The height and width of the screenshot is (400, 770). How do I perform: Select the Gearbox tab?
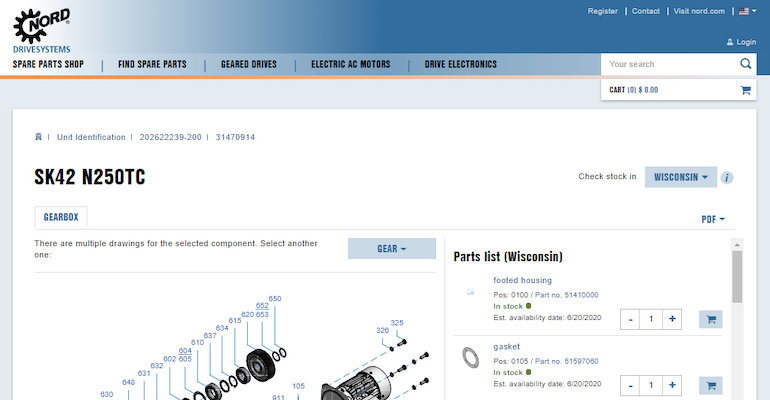pos(61,217)
